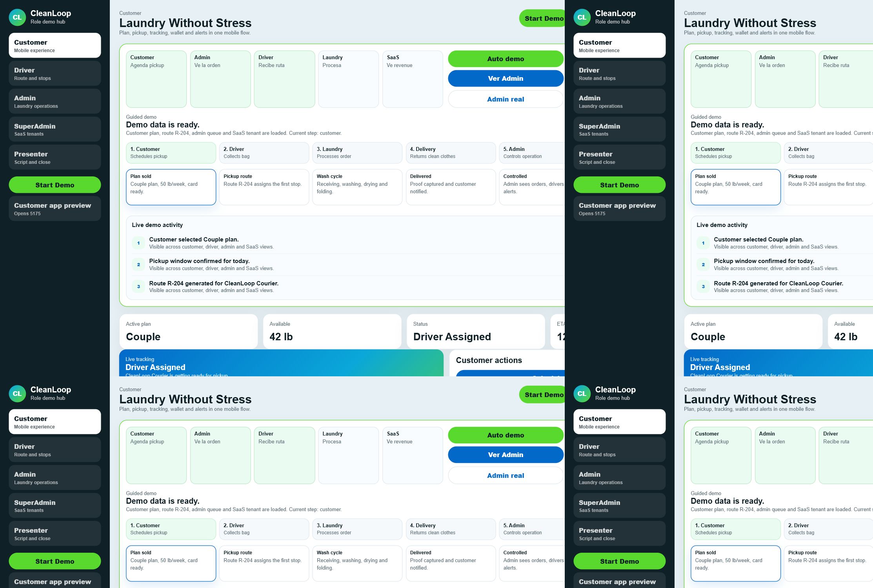Click the CL logo in the upper-right panel

pos(582,17)
